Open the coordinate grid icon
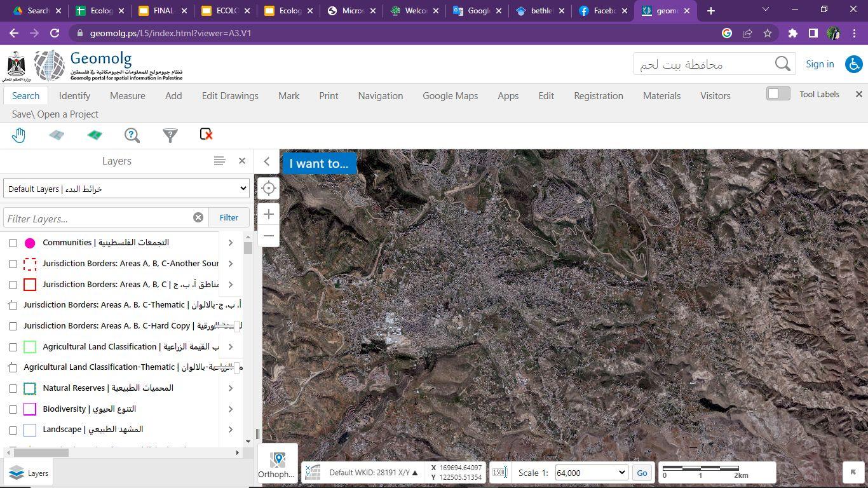Image resolution: width=868 pixels, height=488 pixels. pos(312,472)
